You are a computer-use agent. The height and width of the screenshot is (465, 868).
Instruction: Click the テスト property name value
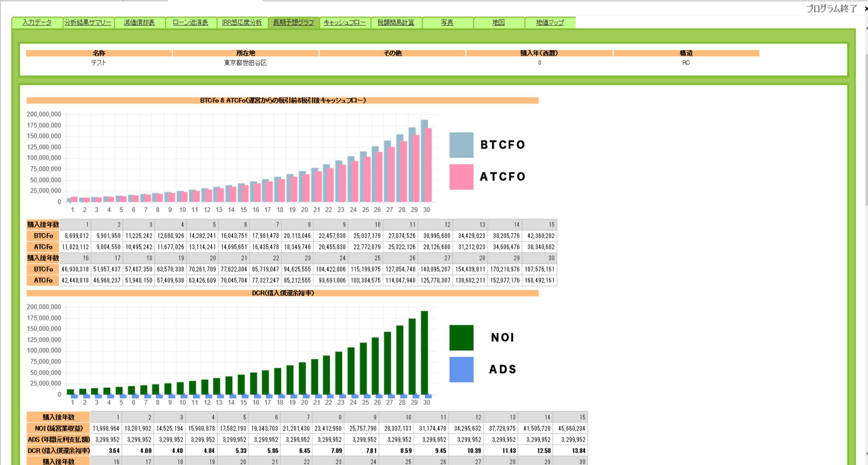99,63
